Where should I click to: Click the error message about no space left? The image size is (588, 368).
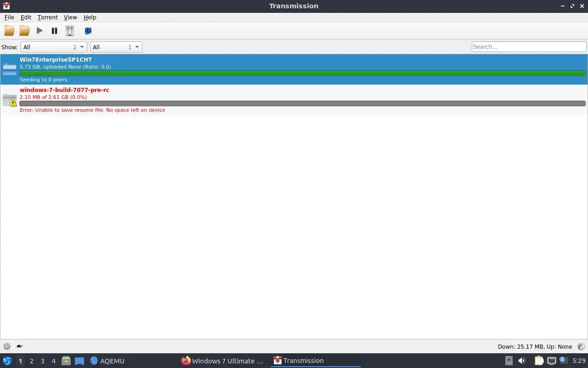(x=92, y=110)
